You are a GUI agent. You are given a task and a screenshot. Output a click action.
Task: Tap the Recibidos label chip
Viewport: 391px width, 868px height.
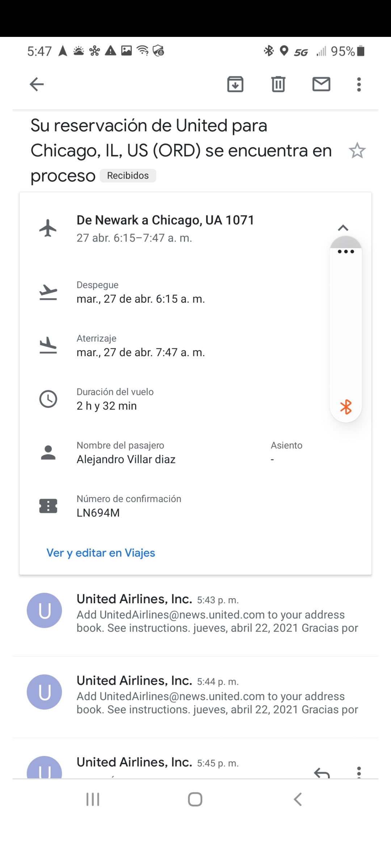point(128,176)
